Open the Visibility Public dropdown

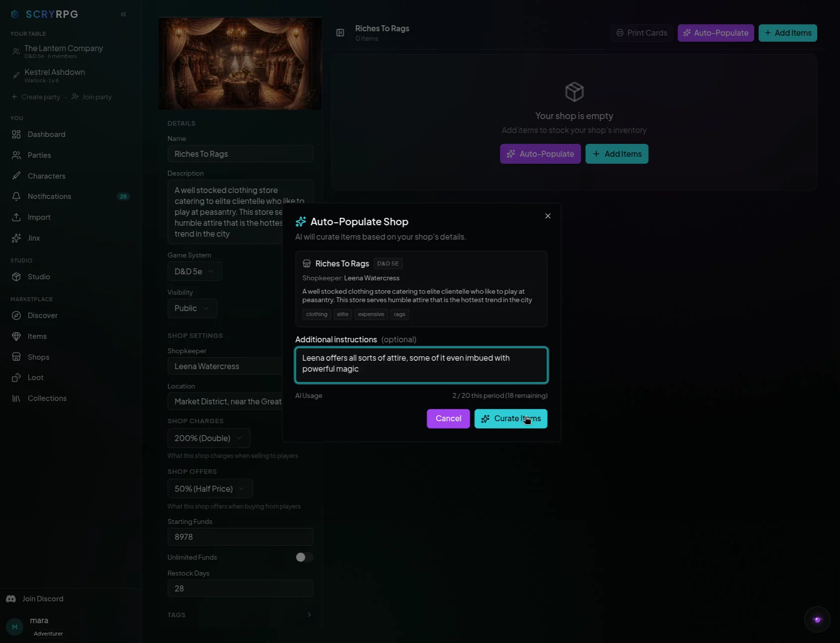pos(192,308)
